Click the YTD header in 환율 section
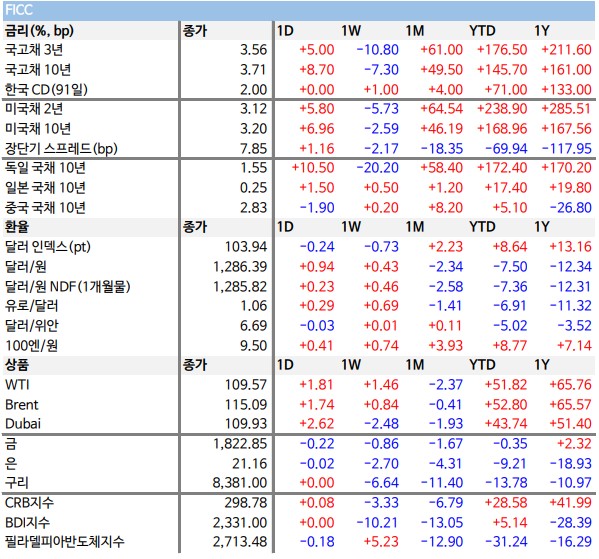Image resolution: width=599 pixels, height=559 pixels. (482, 227)
